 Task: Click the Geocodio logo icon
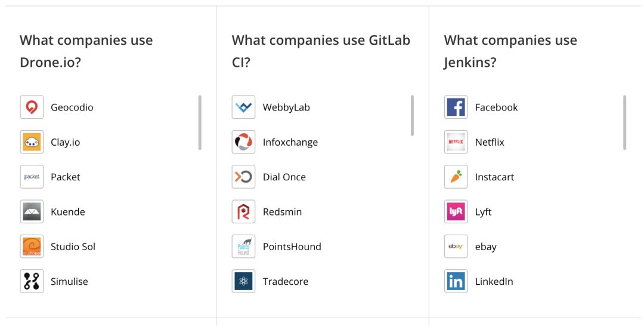[x=32, y=107]
